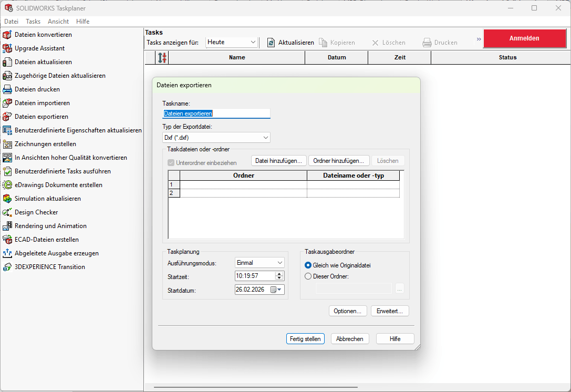Click the sort icon beside the Name column

click(161, 57)
